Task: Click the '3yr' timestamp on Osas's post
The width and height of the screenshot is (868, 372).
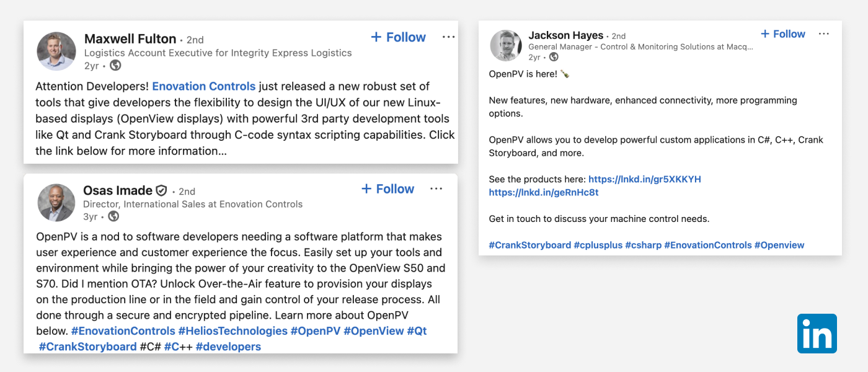Action: 91,216
